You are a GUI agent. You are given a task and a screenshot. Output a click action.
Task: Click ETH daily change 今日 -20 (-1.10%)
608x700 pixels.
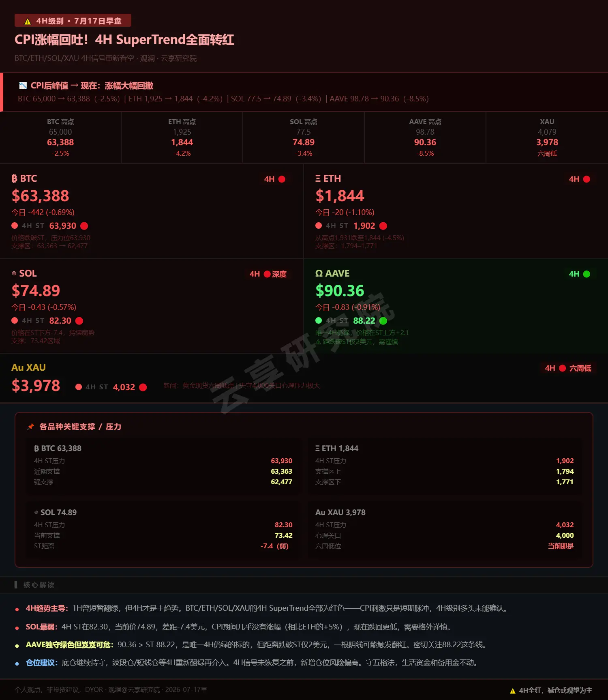(x=345, y=213)
